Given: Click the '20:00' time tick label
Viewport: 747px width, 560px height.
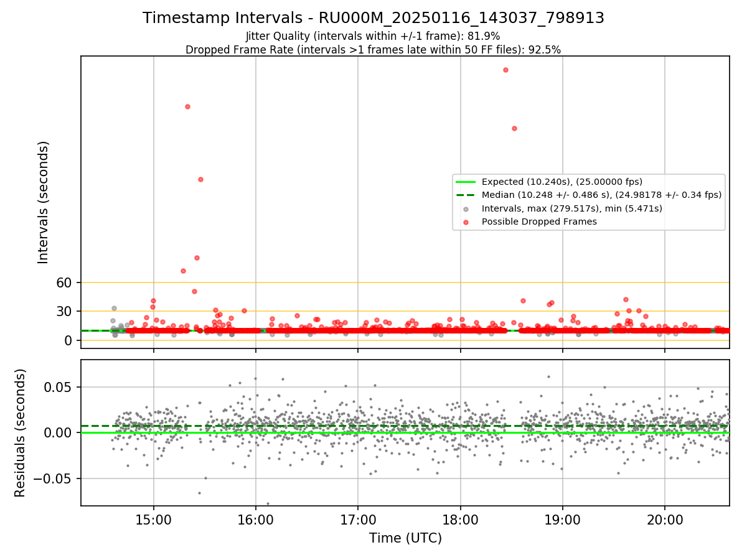Looking at the screenshot, I should 665,520.
